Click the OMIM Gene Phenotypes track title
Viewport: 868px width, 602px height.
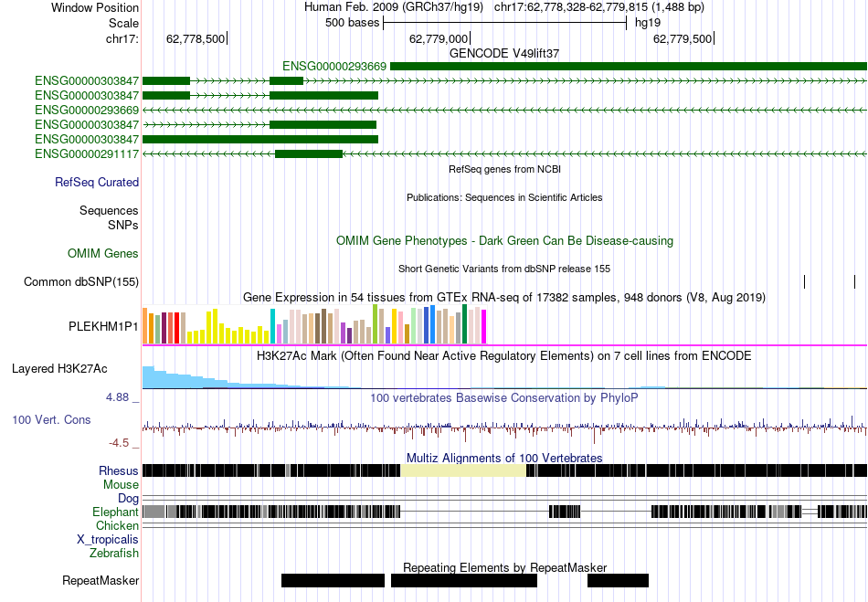pos(504,240)
